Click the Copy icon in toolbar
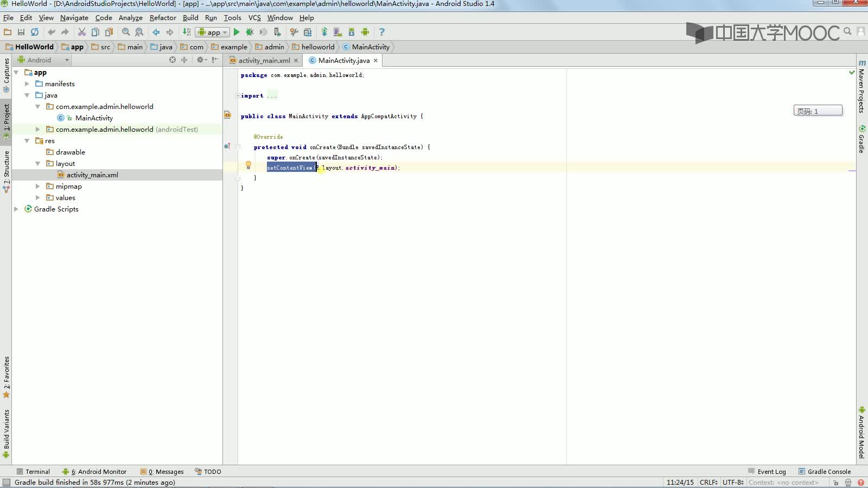This screenshot has width=868, height=488. pyautogui.click(x=95, y=32)
